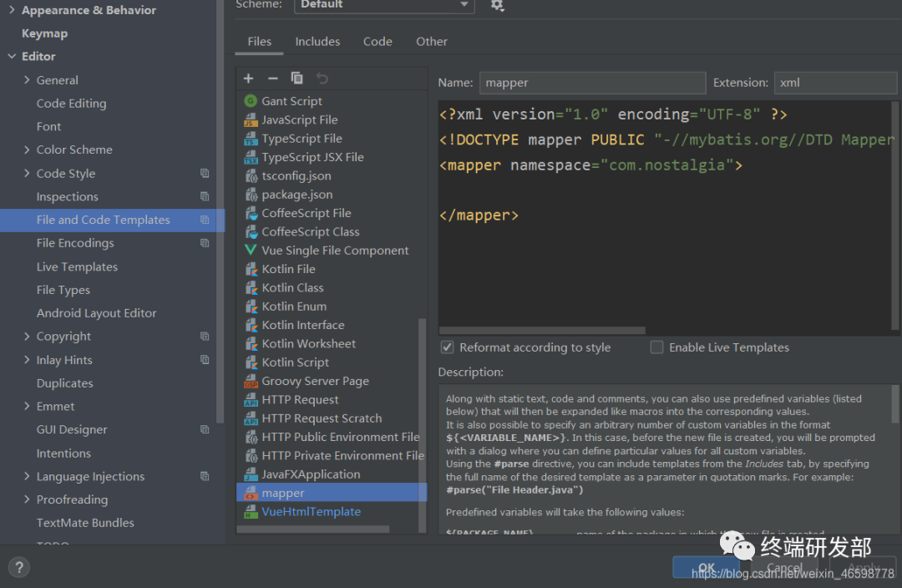Viewport: 902px width, 588px height.
Task: Open Inspections settings
Action: [x=68, y=197]
